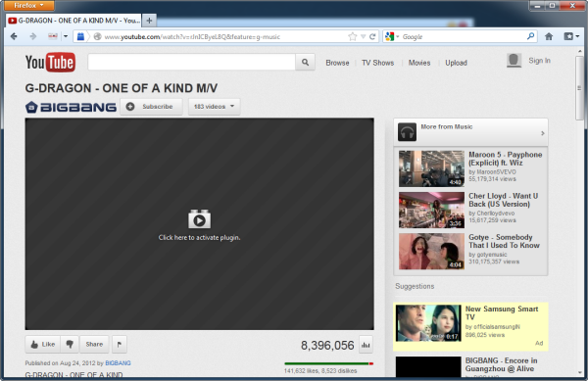Go to the Firefox Home page icon
The height and width of the screenshot is (381, 588).
pyautogui.click(x=549, y=36)
